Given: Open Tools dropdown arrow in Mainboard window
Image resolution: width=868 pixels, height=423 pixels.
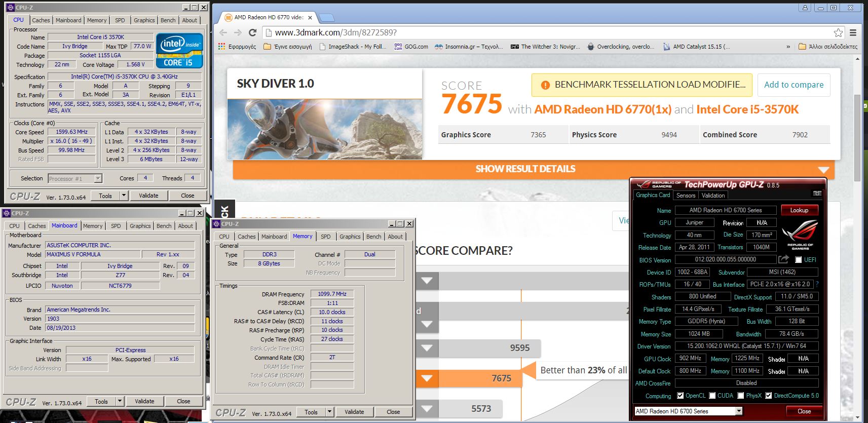Looking at the screenshot, I should click(120, 401).
